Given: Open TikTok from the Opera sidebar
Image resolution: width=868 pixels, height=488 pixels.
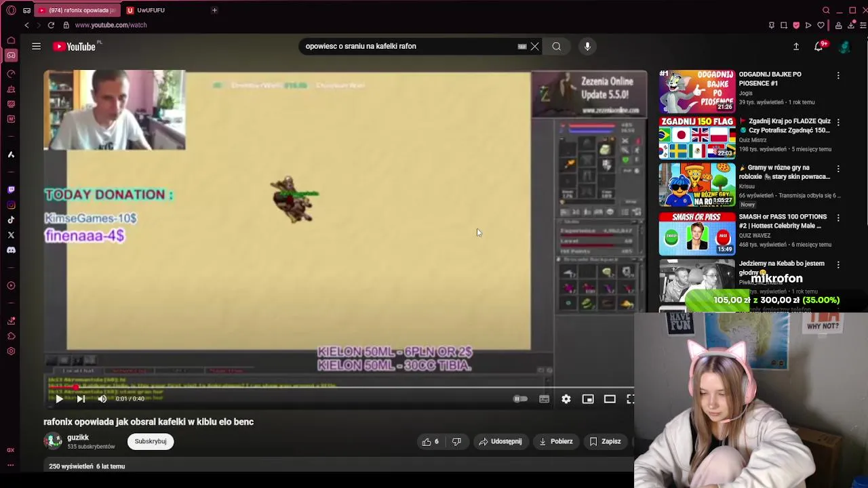Looking at the screenshot, I should pyautogui.click(x=11, y=220).
